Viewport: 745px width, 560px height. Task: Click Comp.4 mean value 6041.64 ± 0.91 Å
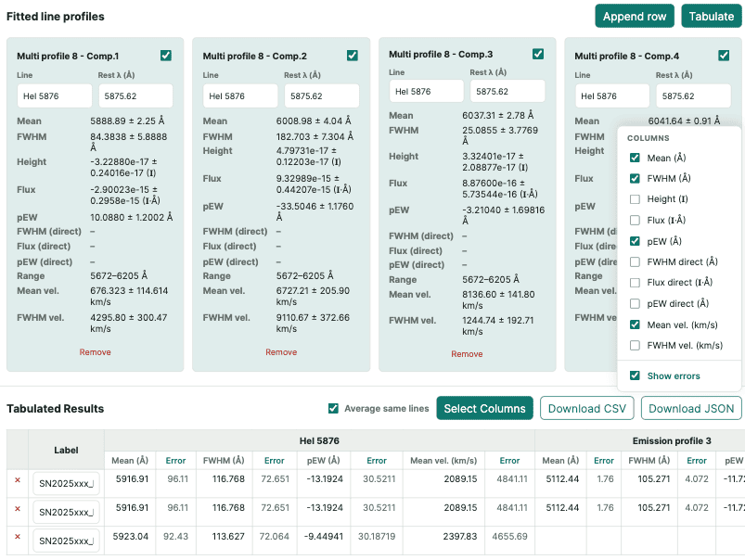pyautogui.click(x=684, y=121)
